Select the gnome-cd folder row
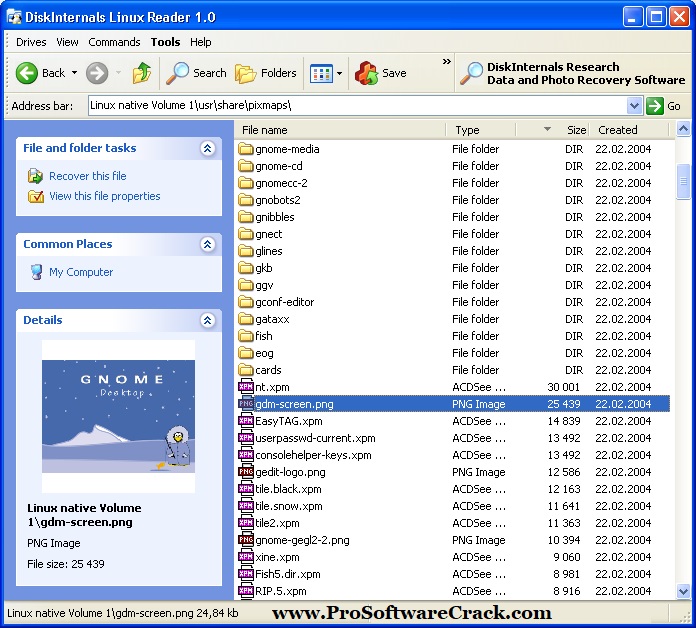Image resolution: width=696 pixels, height=628 pixels. 453,166
